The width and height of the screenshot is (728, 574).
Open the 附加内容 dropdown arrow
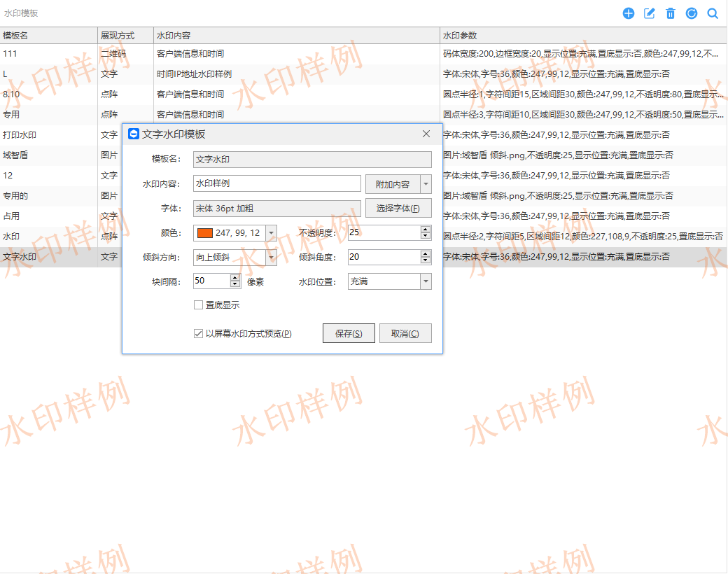[426, 184]
